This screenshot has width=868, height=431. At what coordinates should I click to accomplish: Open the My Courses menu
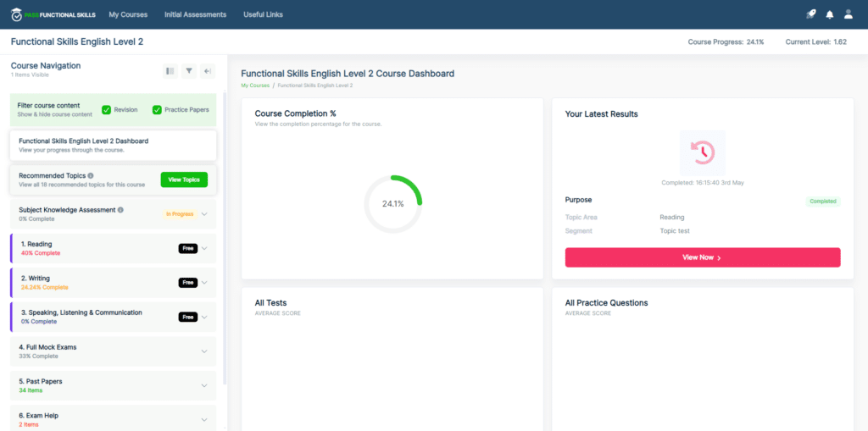point(128,14)
